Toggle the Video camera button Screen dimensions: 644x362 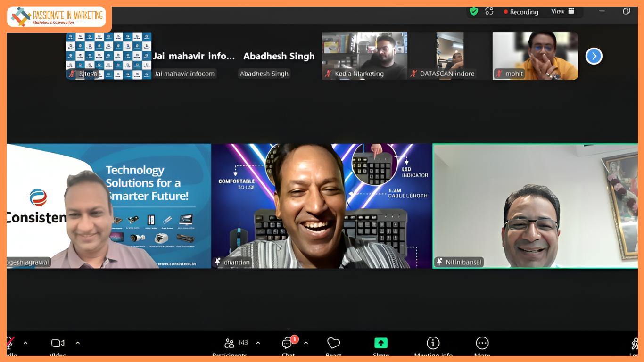(58, 343)
